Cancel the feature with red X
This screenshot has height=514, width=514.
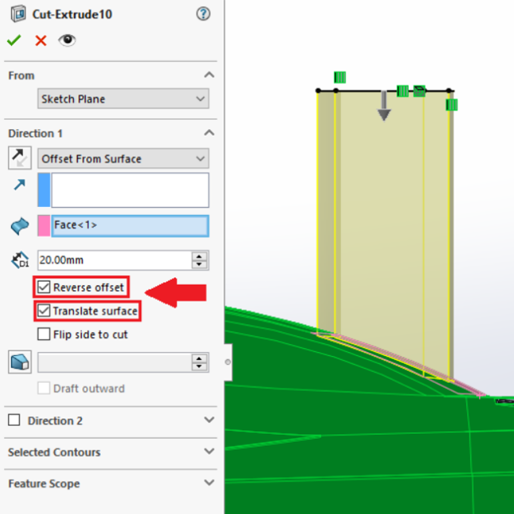coord(41,41)
